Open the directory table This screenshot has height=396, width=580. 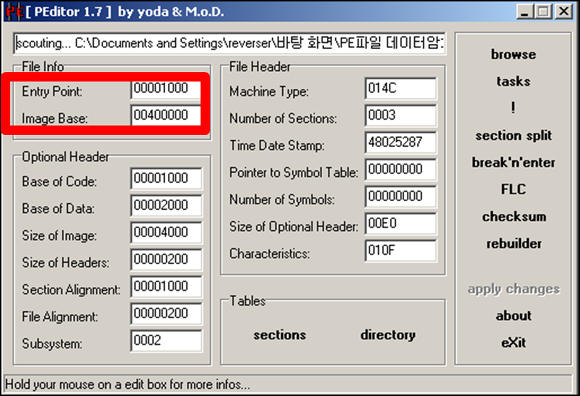(x=388, y=335)
